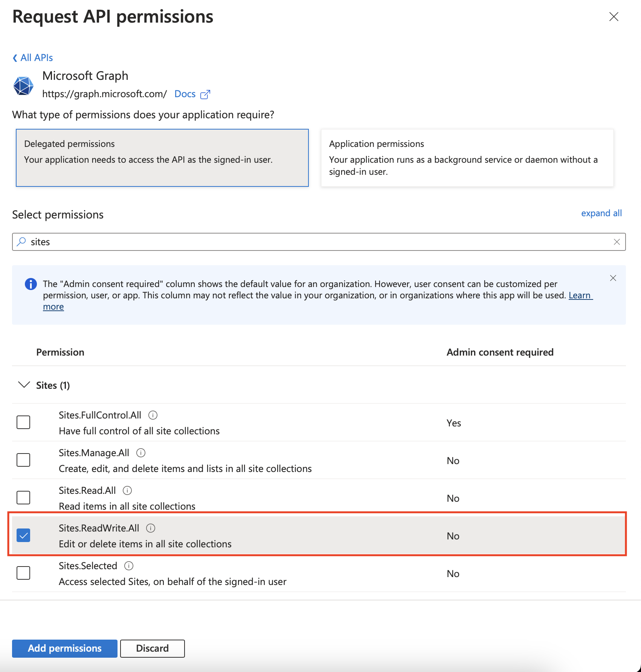Image resolution: width=641 pixels, height=672 pixels.
Task: Click info icon beside Sites.Selected
Action: pyautogui.click(x=129, y=566)
